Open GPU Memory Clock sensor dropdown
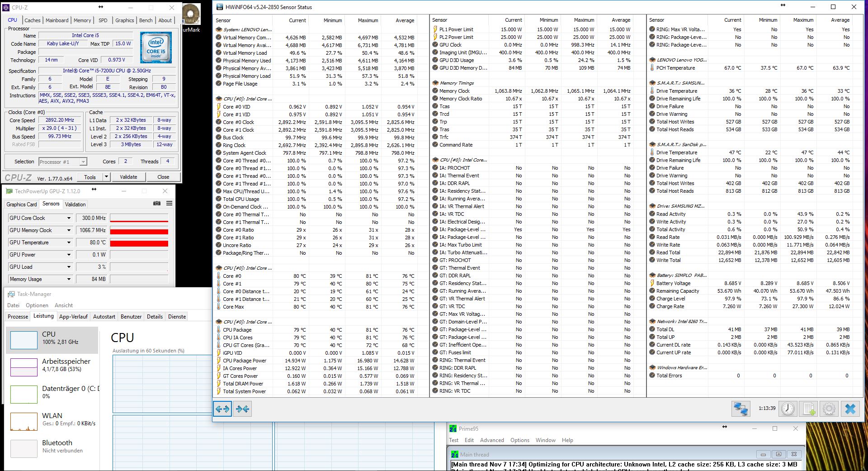 click(69, 230)
